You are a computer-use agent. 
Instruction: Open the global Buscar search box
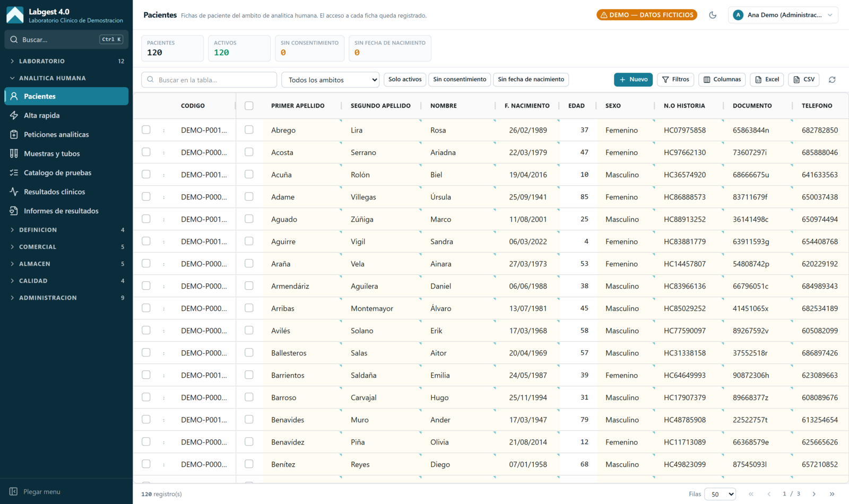pyautogui.click(x=66, y=39)
